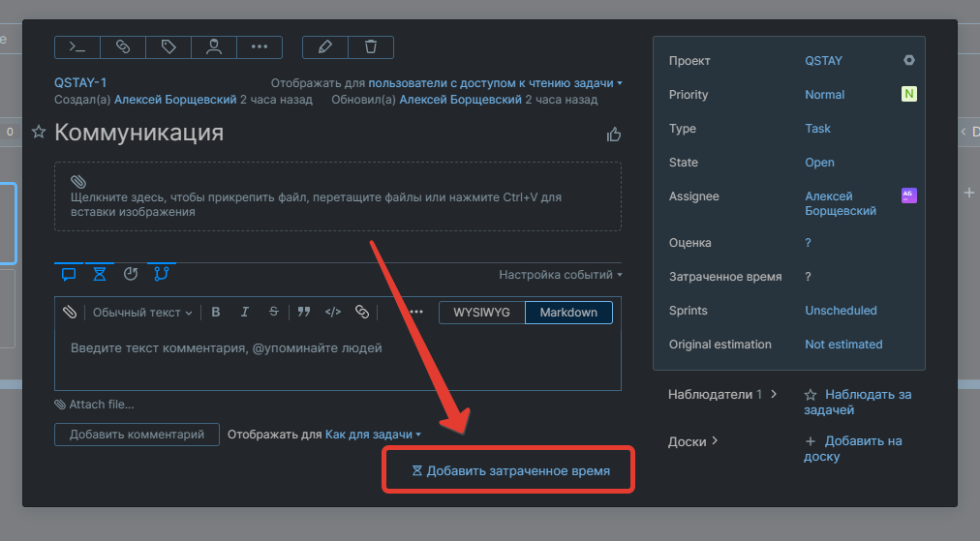Open the command dialog icon
This screenshot has height=541, width=980.
(77, 46)
